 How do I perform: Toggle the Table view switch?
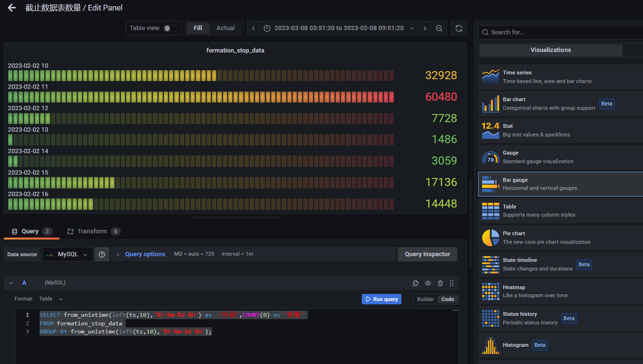coord(170,28)
